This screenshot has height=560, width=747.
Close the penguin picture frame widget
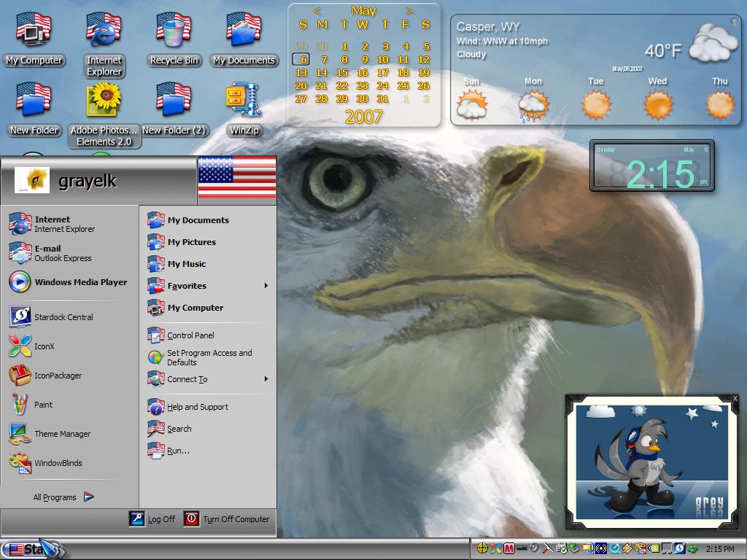tap(735, 398)
